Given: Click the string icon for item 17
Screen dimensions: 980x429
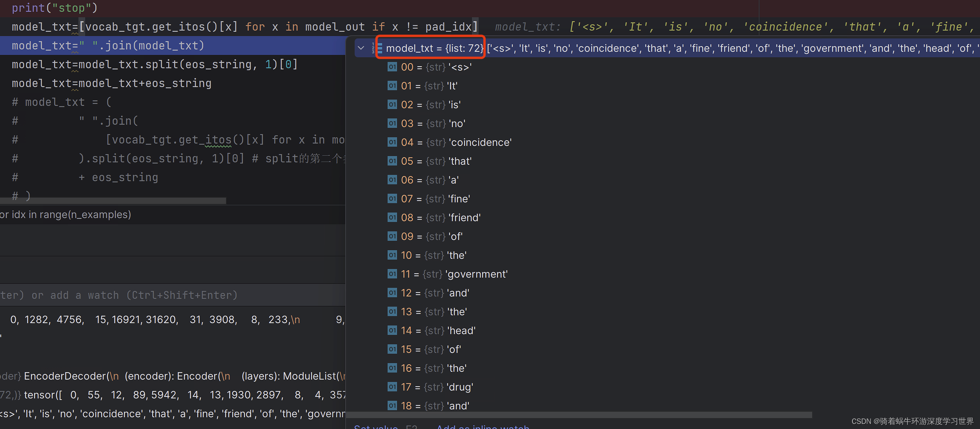Looking at the screenshot, I should (x=392, y=387).
